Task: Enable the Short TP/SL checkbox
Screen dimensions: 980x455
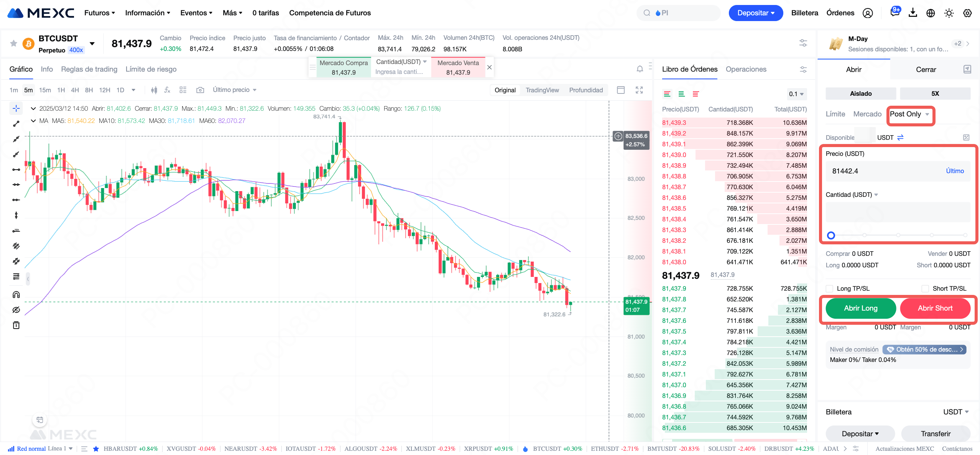Action: pos(925,288)
